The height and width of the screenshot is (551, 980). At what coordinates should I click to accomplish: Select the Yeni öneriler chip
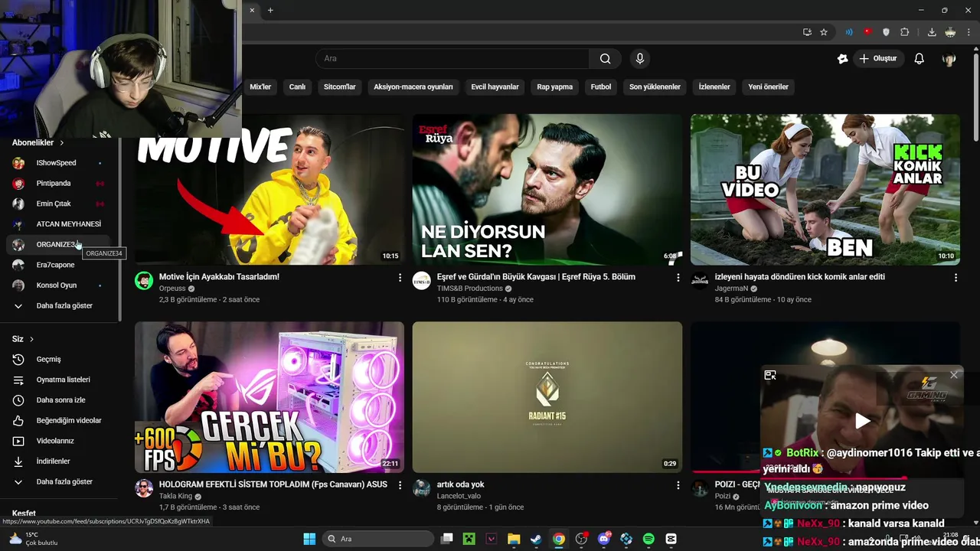(x=768, y=86)
